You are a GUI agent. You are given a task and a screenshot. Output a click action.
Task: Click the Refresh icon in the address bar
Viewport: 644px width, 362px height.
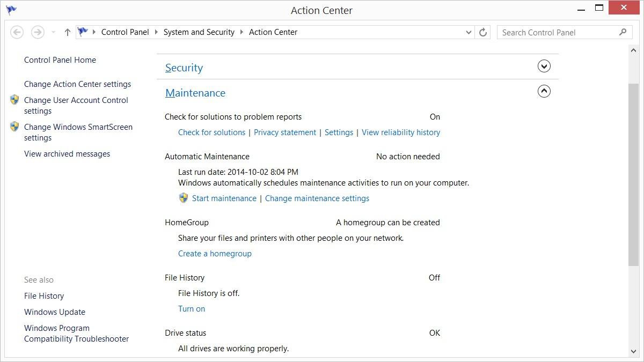[482, 32]
